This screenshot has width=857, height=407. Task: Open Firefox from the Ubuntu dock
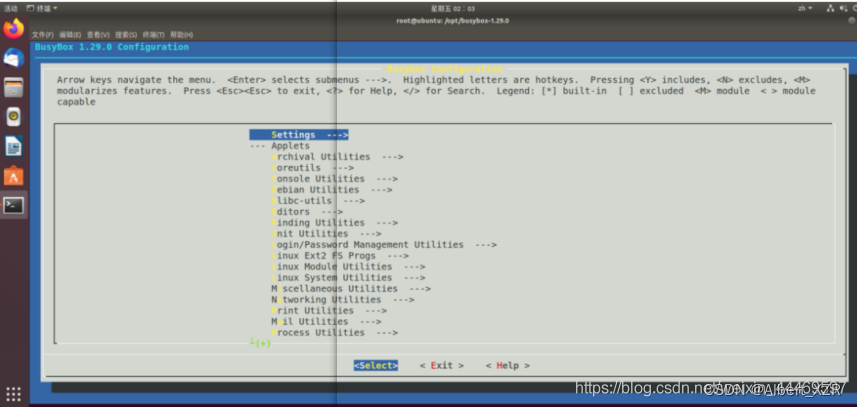click(14, 28)
